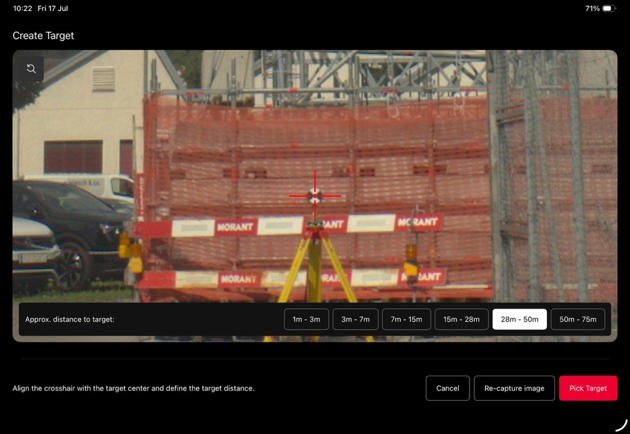Tap the battery icon in the status bar

609,8
